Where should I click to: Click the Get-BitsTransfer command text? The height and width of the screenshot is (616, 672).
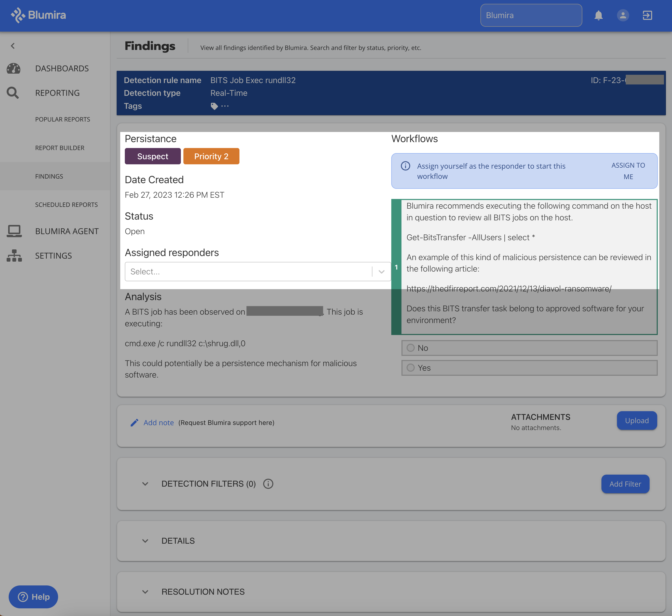[x=471, y=237]
